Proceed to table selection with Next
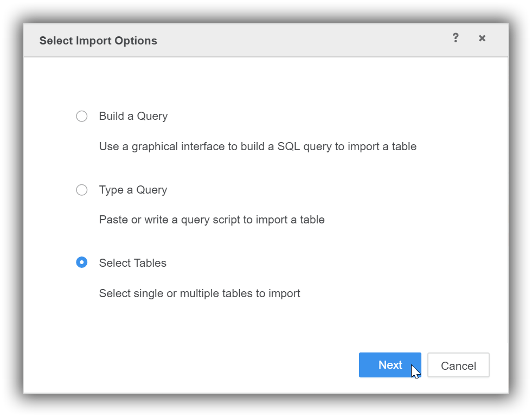Image resolution: width=532 pixels, height=417 pixels. pyautogui.click(x=390, y=365)
